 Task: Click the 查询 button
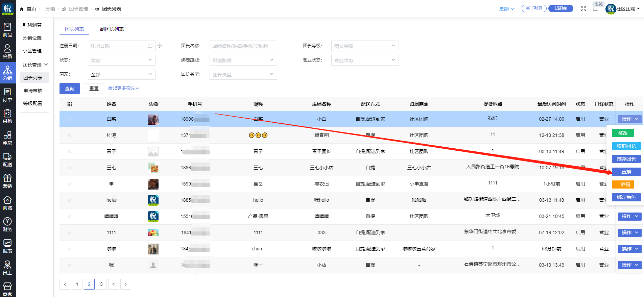(x=70, y=89)
